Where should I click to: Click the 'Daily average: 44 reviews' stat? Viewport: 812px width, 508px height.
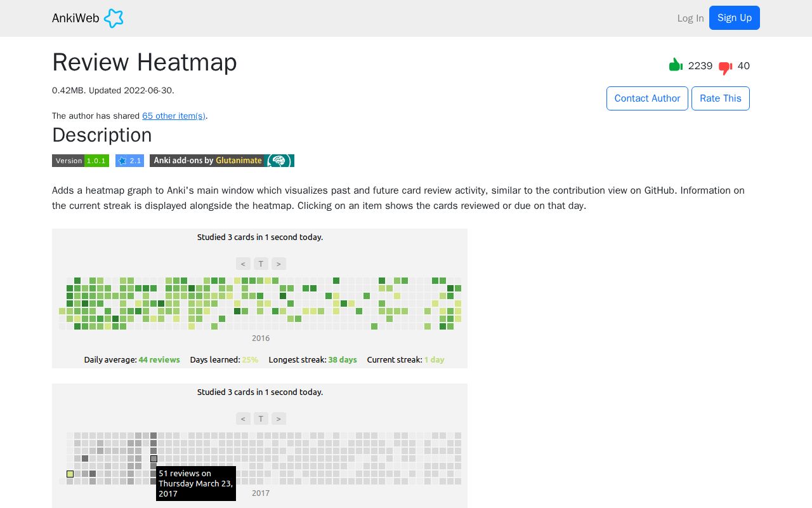(132, 359)
